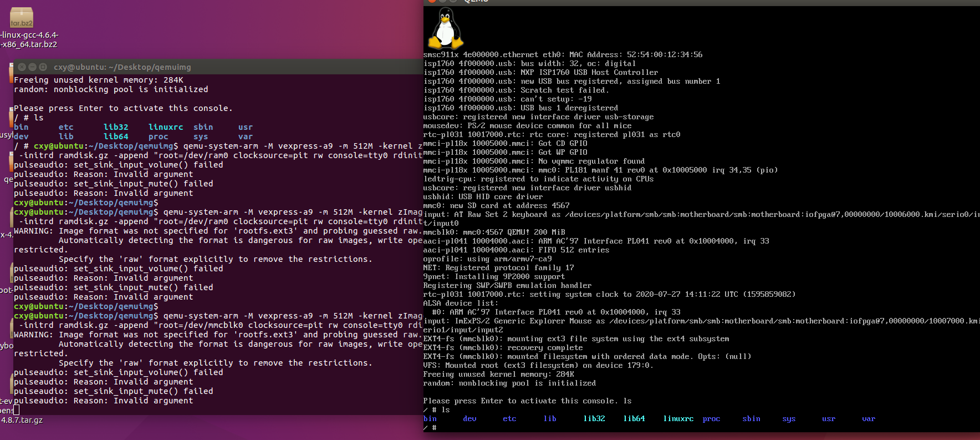This screenshot has width=980, height=440.
Task: Click 'ALSA device list:' in QEMU
Action: pos(461,304)
